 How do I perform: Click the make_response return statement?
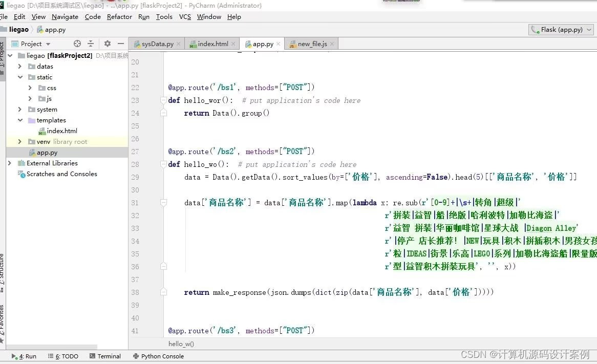tap(339, 292)
